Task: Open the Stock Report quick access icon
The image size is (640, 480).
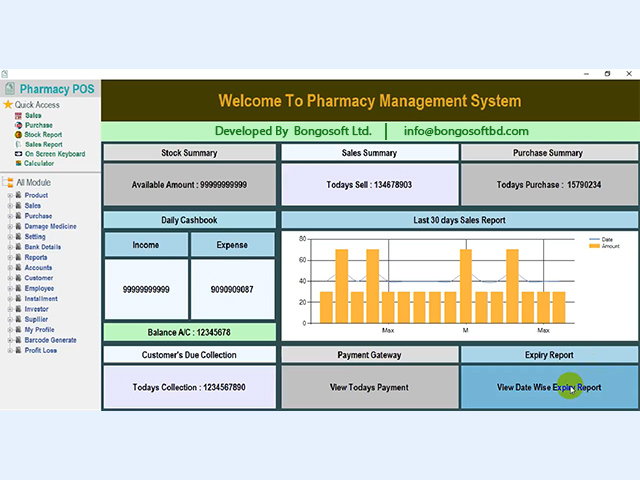Action: [x=18, y=135]
